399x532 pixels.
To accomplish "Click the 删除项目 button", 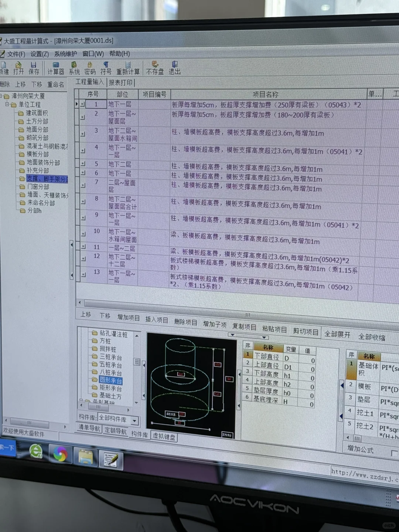I will point(185,322).
